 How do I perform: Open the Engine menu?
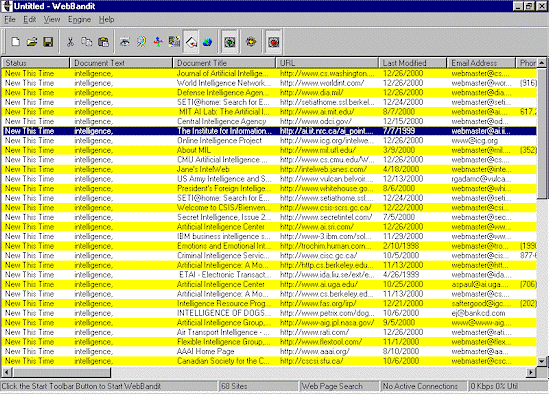(x=79, y=20)
